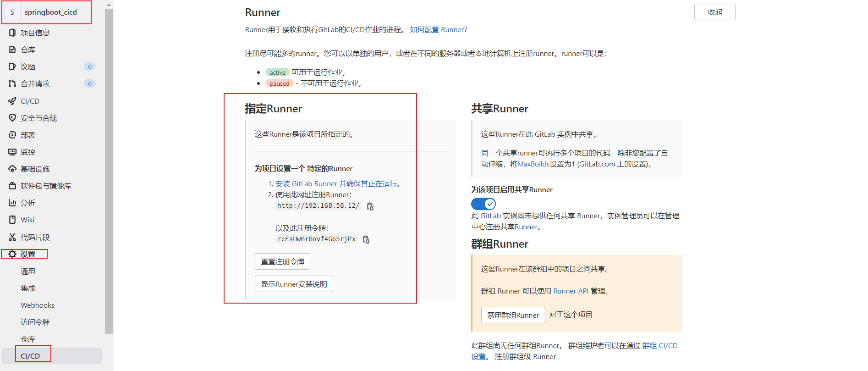The width and height of the screenshot is (868, 371).
Task: Click the monitor (监控) icon
Action: [12, 152]
